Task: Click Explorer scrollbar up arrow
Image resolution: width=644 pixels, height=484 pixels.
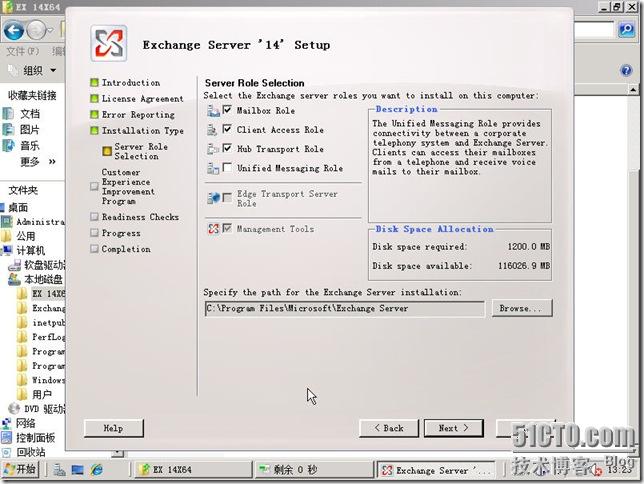Action: pos(633,90)
